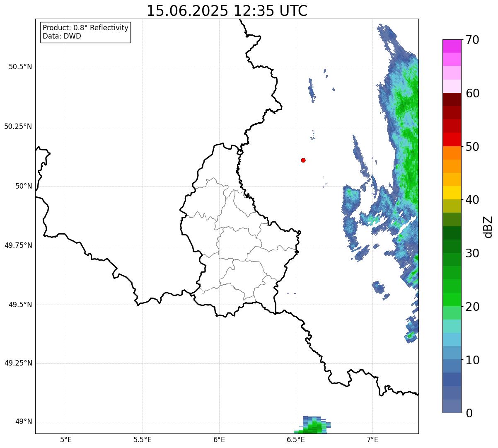The width and height of the screenshot is (498, 448).
Task: Click the 'Data: DWD' label
Action: coord(62,36)
